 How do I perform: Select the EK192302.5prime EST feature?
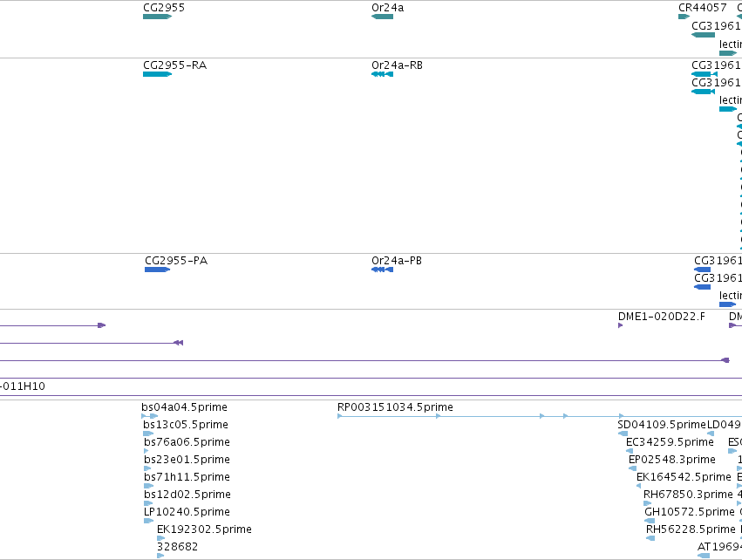coord(160,538)
